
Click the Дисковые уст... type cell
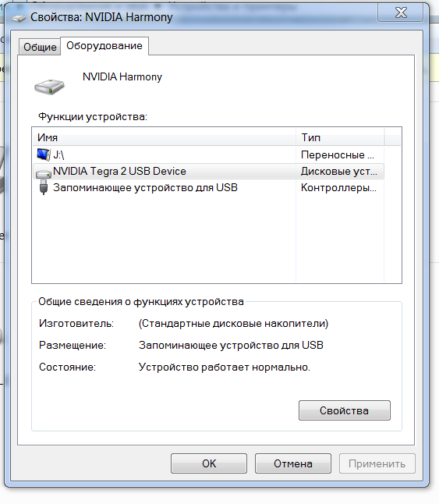coord(339,172)
